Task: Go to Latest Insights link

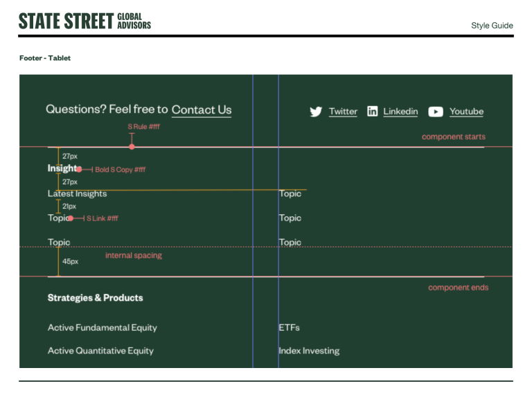Action: [77, 194]
